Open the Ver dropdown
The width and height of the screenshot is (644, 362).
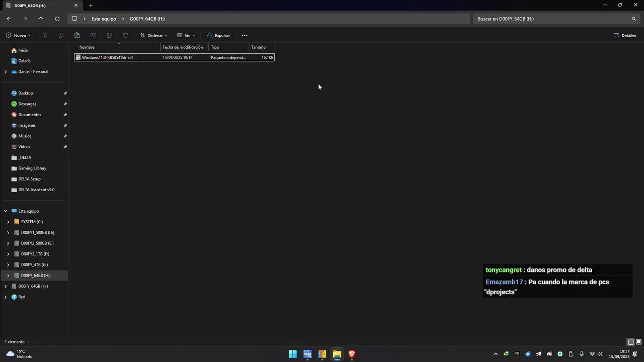186,35
